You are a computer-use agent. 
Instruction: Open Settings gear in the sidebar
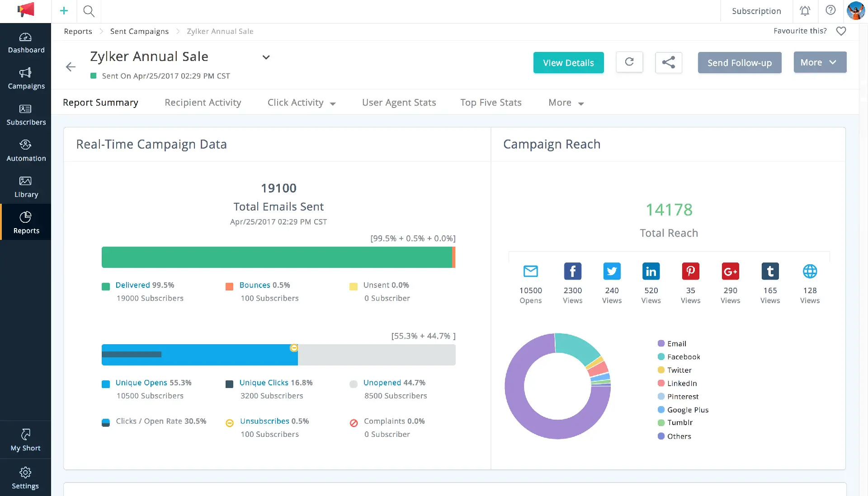[26, 478]
